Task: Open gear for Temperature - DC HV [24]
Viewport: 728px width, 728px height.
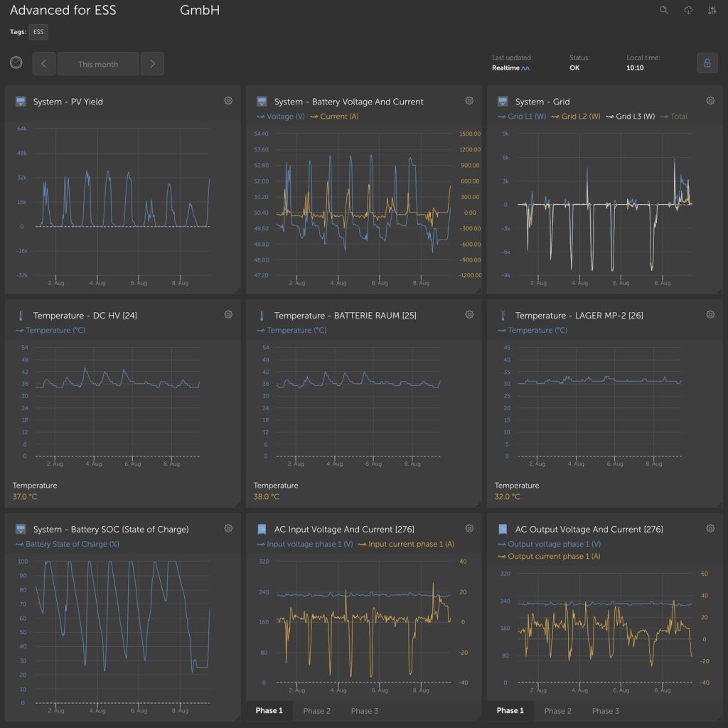Action: [228, 315]
